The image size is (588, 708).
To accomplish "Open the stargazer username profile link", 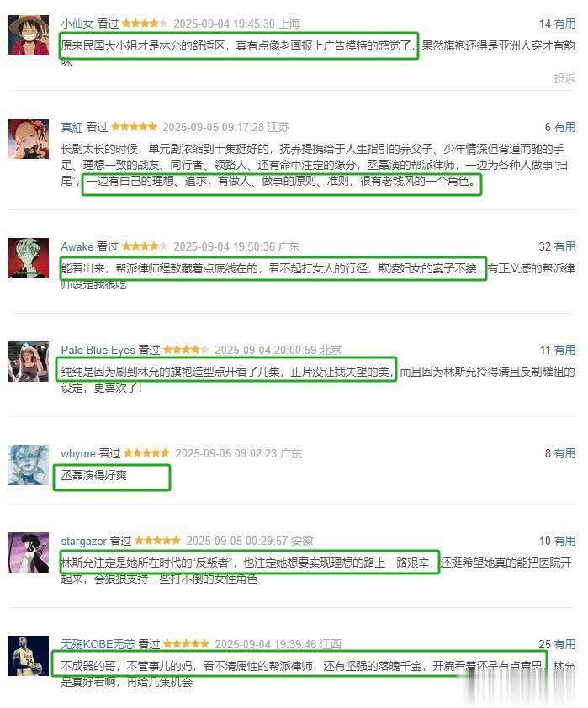I will tap(83, 541).
